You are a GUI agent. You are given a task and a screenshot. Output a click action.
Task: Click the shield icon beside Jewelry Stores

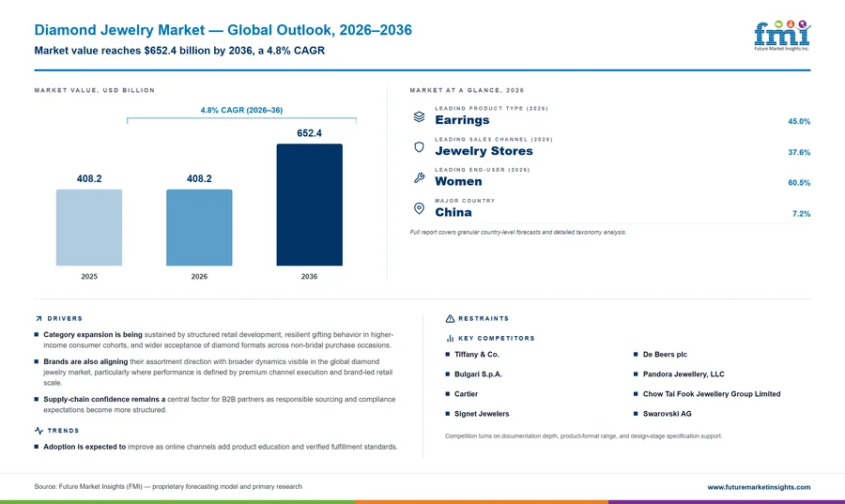420,147
